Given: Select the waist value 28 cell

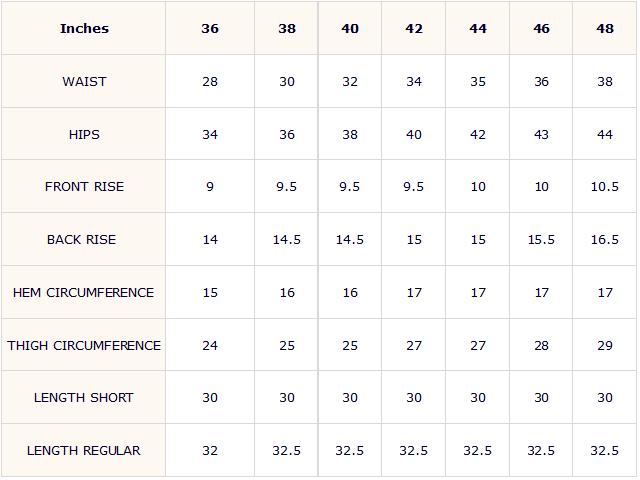Looking at the screenshot, I should [210, 81].
